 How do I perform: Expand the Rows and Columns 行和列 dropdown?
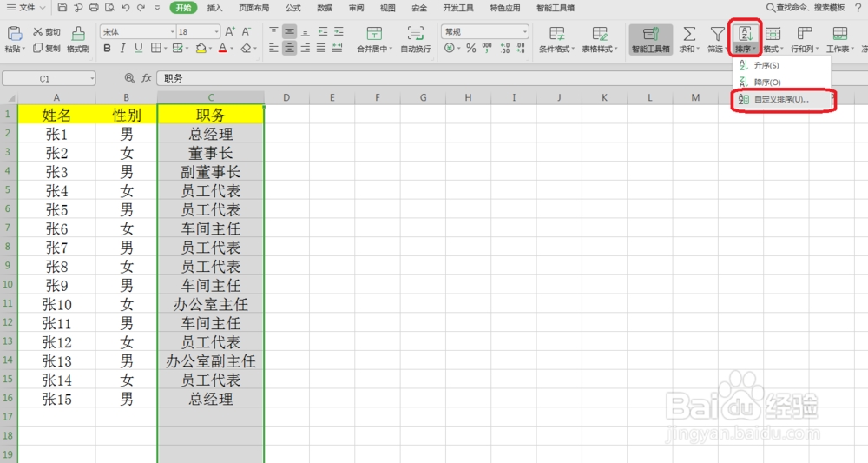click(817, 50)
